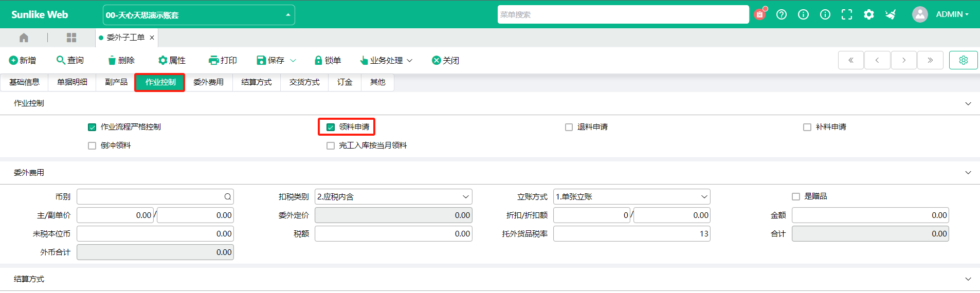Enable the 退料申请 checkbox

pyautogui.click(x=569, y=127)
